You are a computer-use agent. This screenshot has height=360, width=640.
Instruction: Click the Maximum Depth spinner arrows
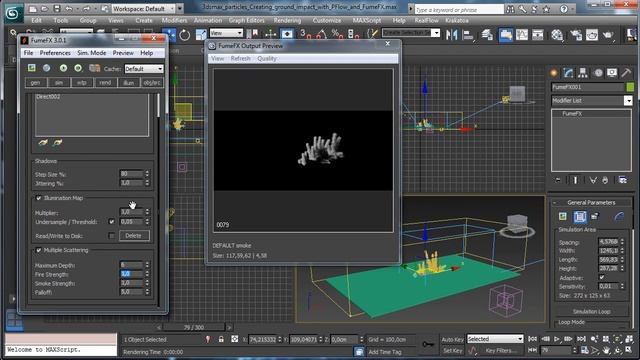pos(147,265)
